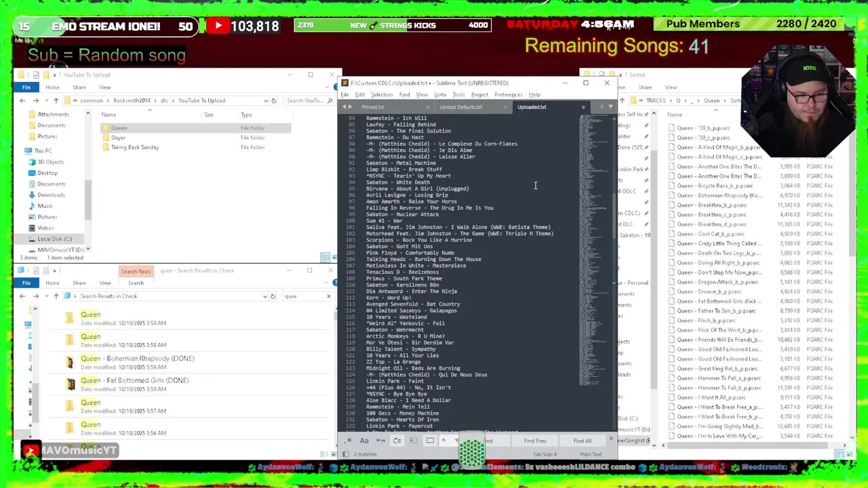Open recent locations dropdown in YouTube To Upload window
Viewport: 868px width, 488px height.
[45, 100]
